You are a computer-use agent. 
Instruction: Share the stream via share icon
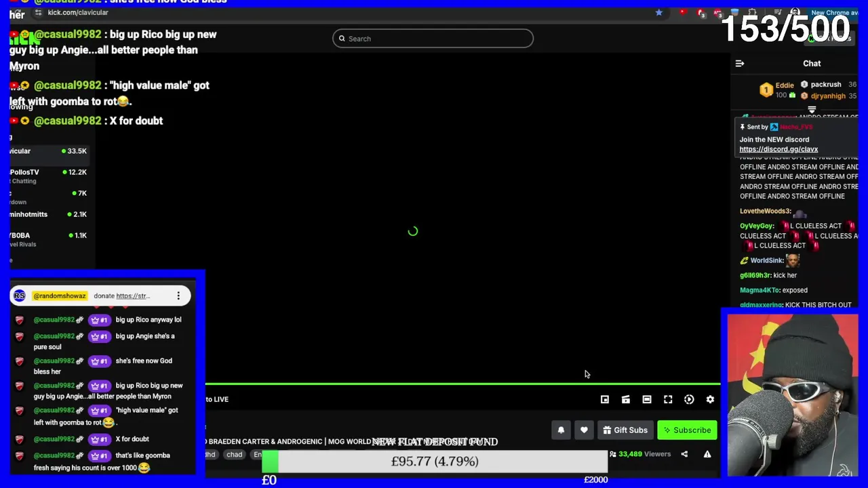[684, 454]
